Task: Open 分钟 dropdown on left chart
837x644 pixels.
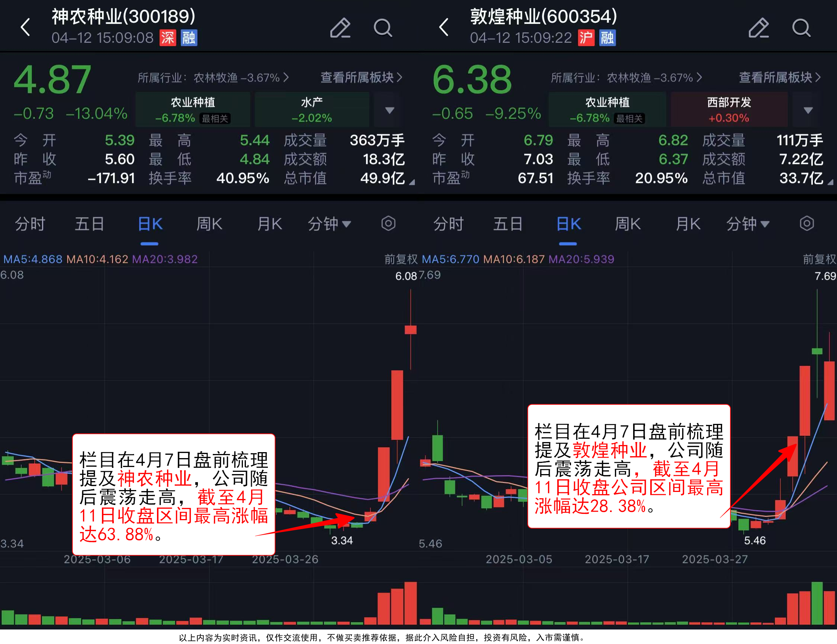Action: pos(329,224)
